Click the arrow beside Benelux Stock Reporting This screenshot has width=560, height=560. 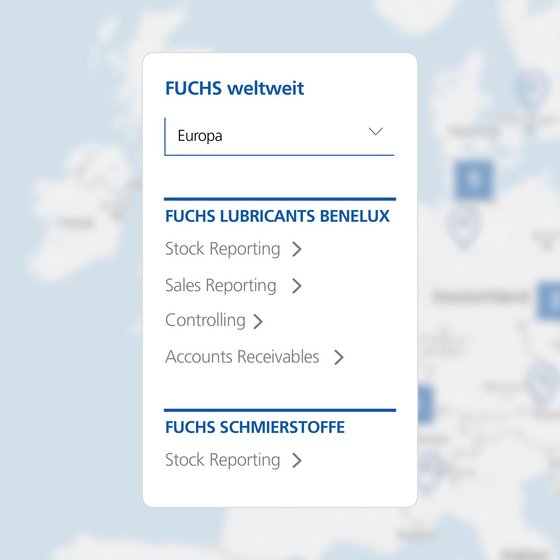pyautogui.click(x=297, y=249)
